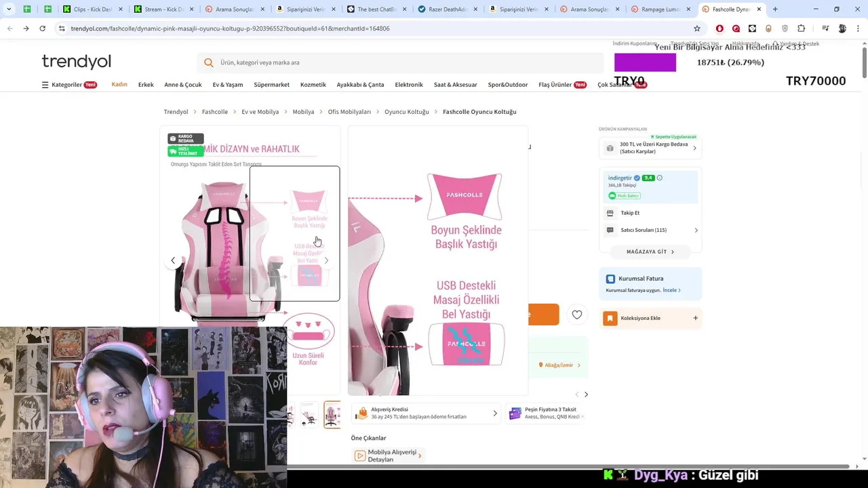This screenshot has width=868, height=488.
Task: Open Chrome's three-dot menu
Action: [858, 28]
